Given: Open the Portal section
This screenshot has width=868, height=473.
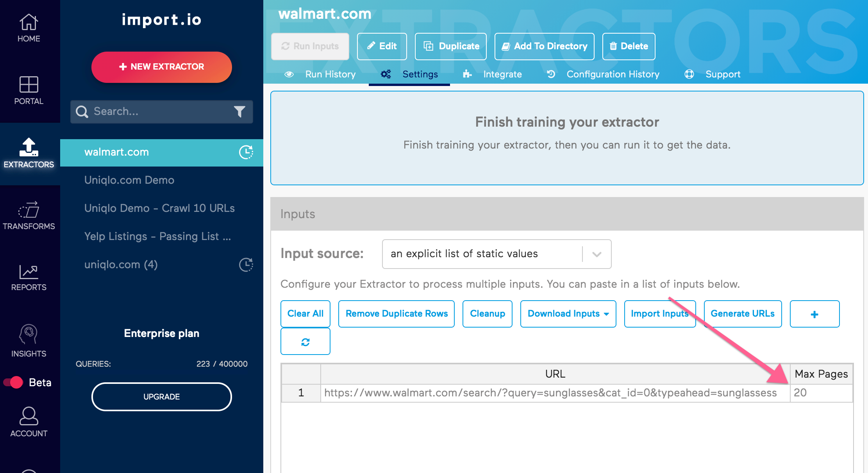Looking at the screenshot, I should pos(29,90).
